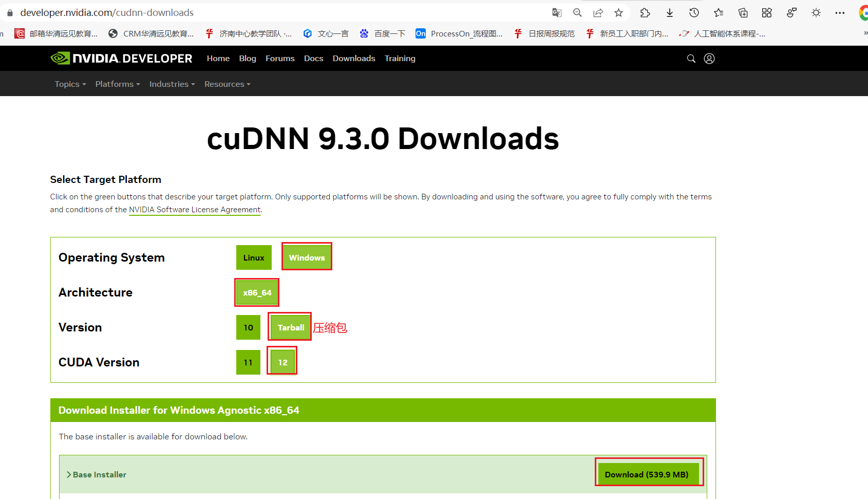This screenshot has height=499, width=868.
Task: Select the x86_64 architecture option
Action: pos(257,292)
